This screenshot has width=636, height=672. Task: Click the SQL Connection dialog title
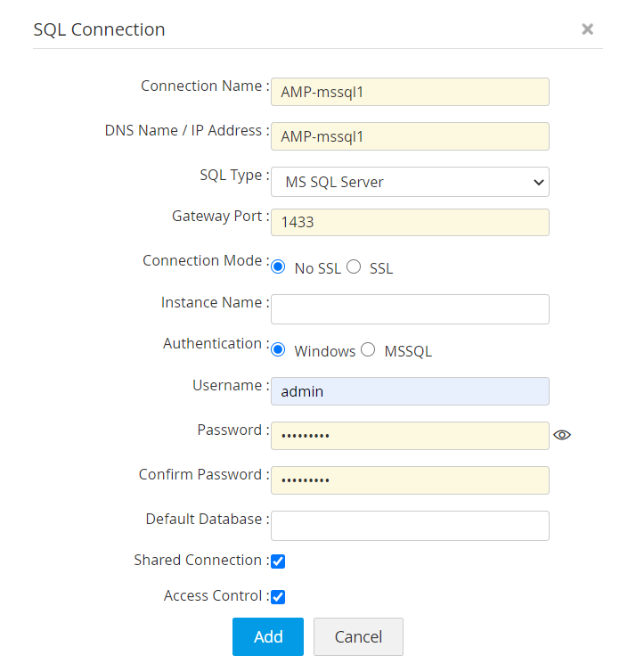click(99, 29)
